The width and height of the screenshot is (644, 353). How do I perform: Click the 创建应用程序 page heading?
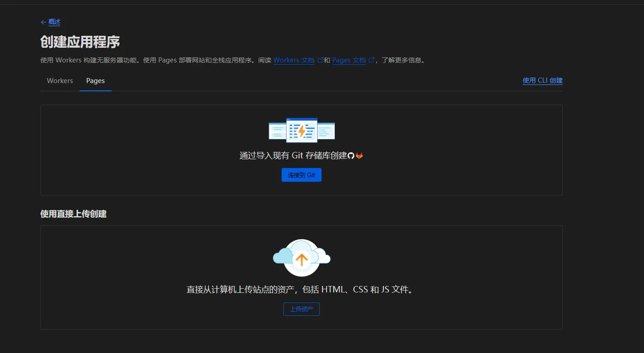[80, 42]
